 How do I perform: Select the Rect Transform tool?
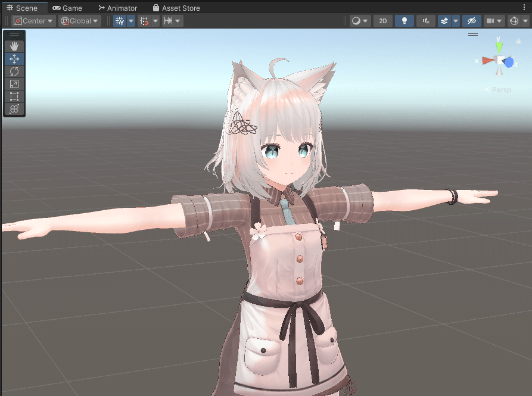tap(14, 96)
